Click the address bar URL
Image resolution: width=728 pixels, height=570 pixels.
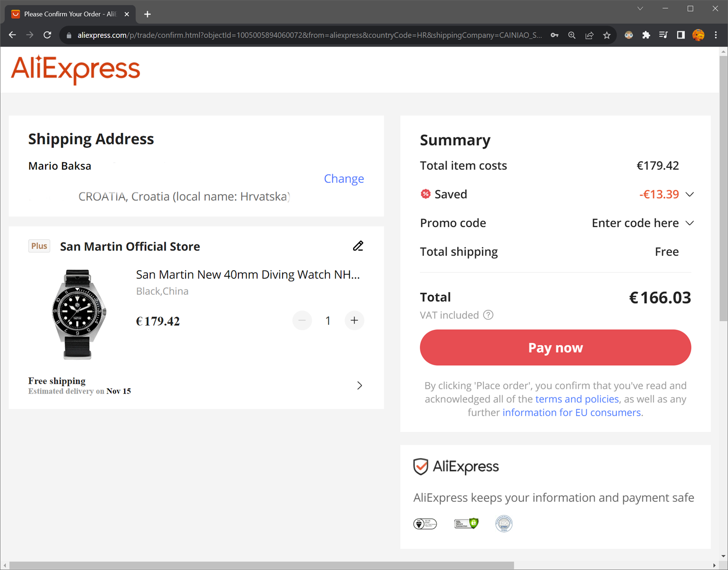pos(309,35)
